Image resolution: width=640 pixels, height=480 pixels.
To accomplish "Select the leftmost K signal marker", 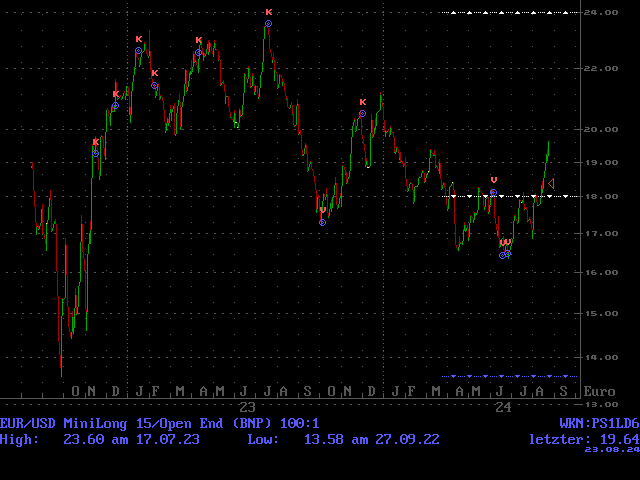I will tap(95, 142).
